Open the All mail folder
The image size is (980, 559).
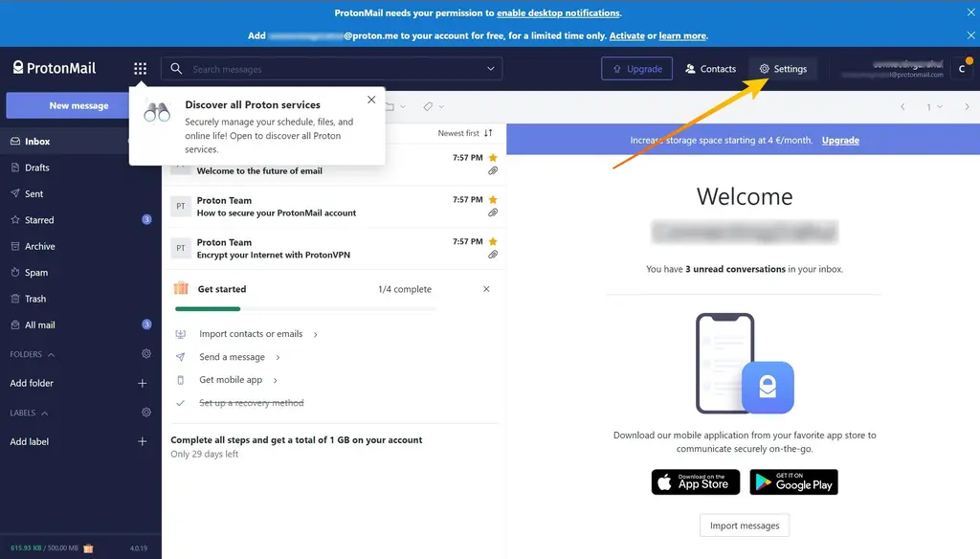point(80,325)
